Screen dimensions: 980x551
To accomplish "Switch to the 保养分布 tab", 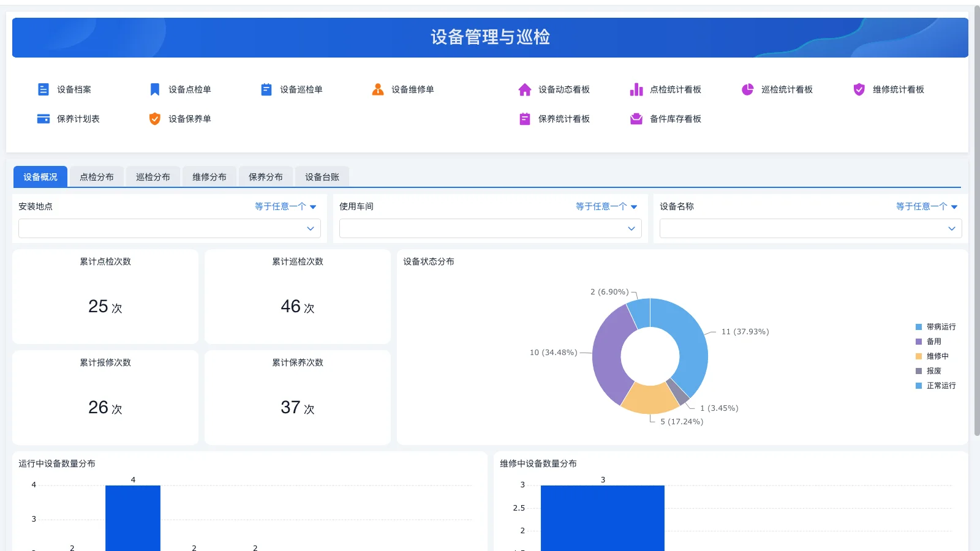I will point(266,177).
